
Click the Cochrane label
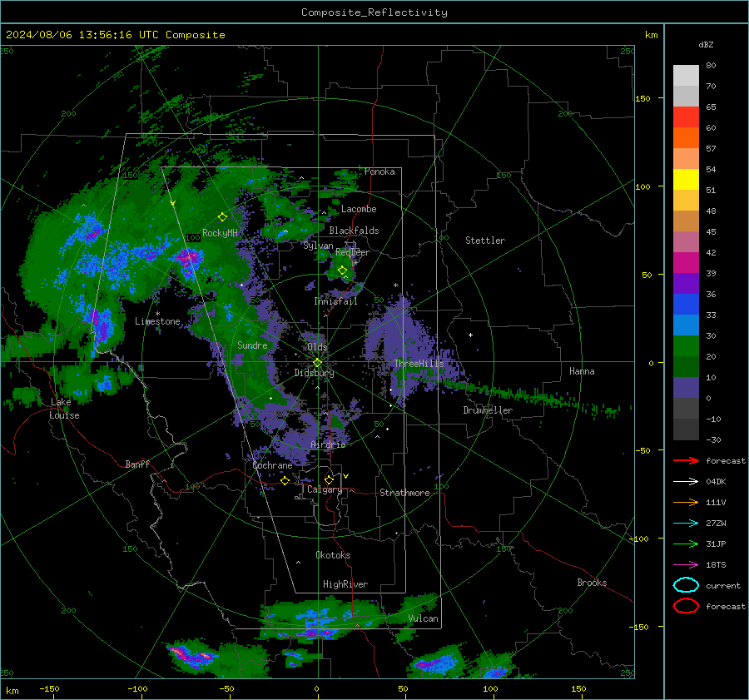[272, 465]
